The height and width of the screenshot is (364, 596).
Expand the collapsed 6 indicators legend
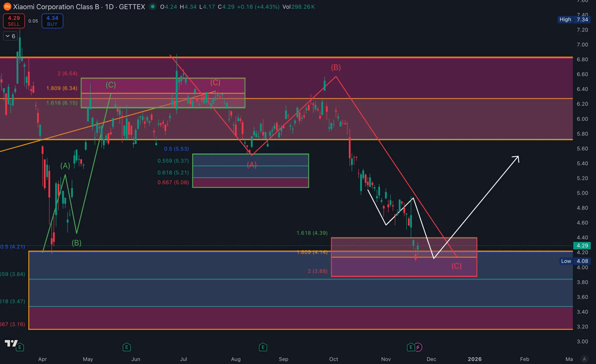click(10, 36)
